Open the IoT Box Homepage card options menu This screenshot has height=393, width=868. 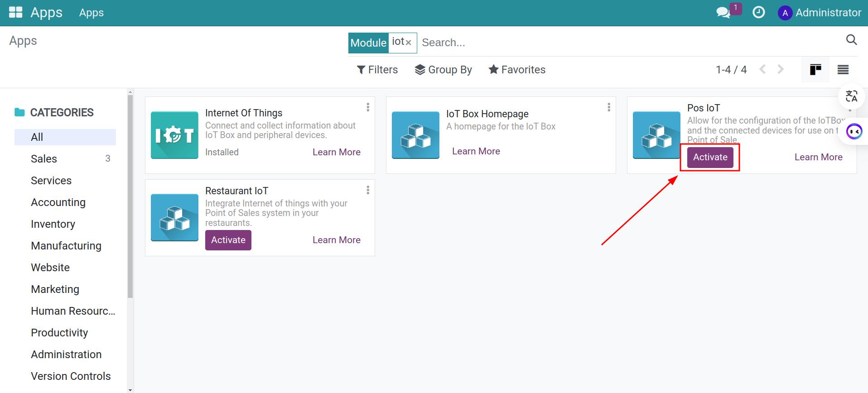pos(609,107)
